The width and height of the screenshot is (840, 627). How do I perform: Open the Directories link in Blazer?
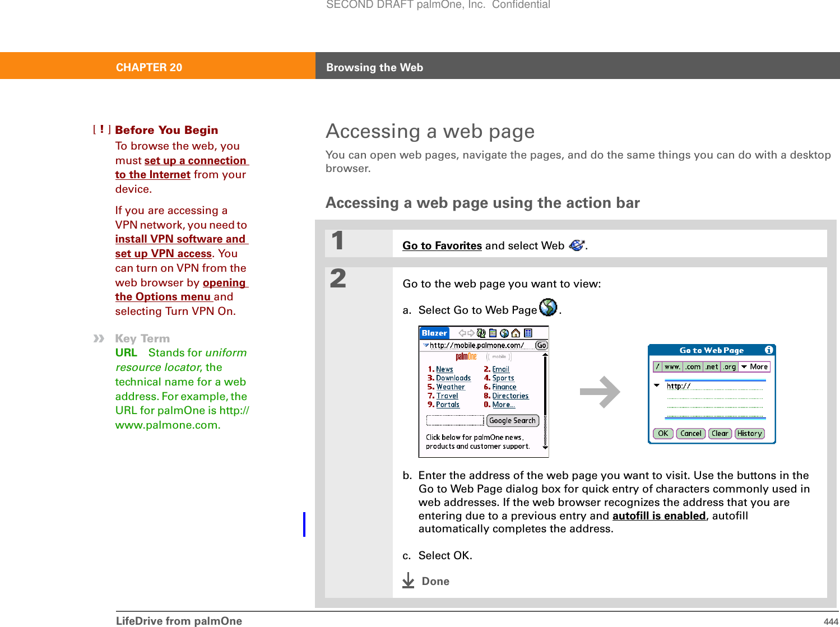(511, 396)
